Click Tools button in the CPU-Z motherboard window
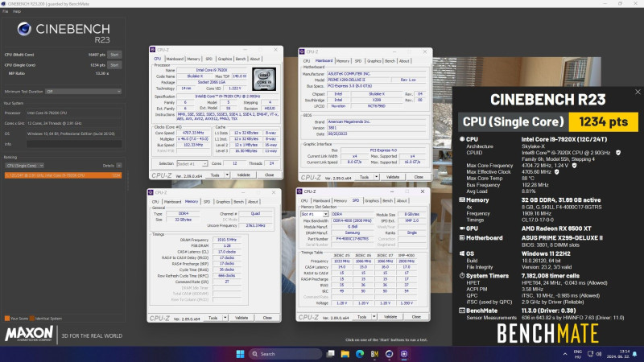This screenshot has height=362, width=644. 364,177
